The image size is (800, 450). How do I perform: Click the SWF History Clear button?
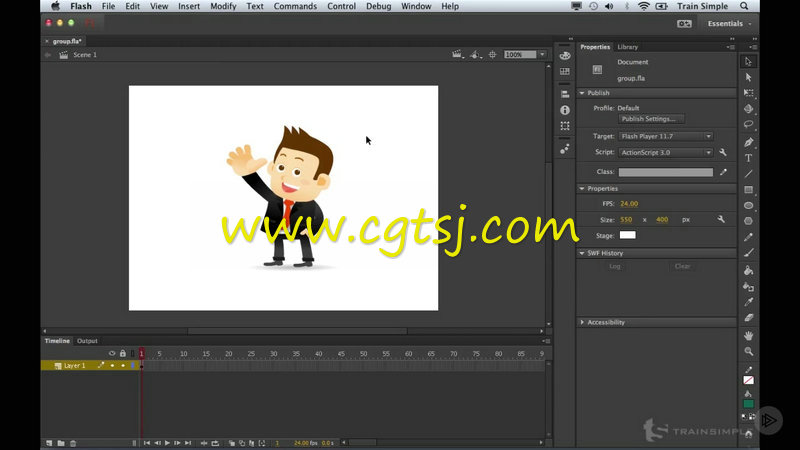682,266
